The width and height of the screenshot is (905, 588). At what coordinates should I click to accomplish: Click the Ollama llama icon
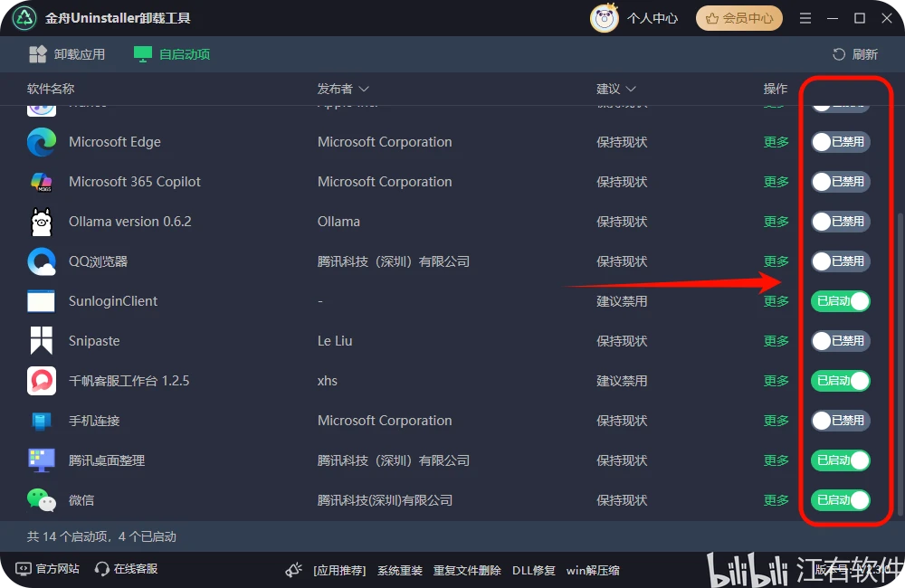[42, 222]
